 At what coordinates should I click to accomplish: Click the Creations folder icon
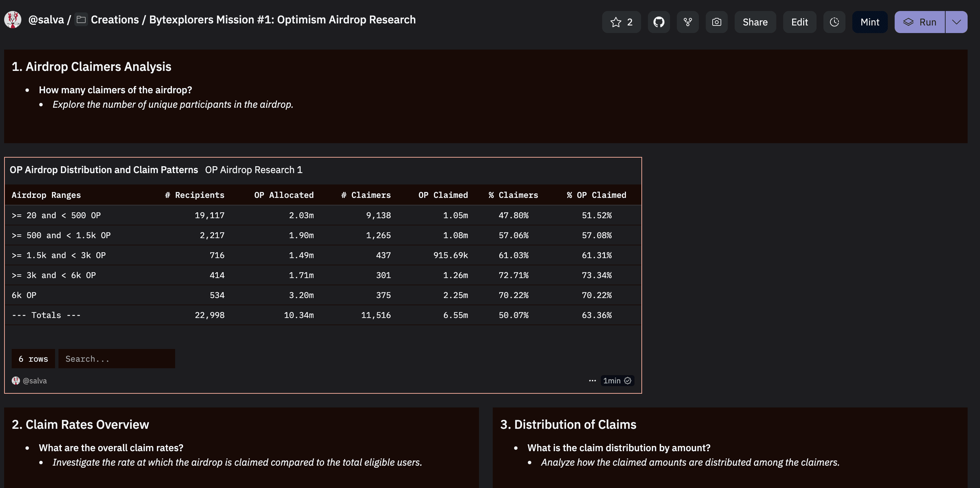[x=81, y=19]
